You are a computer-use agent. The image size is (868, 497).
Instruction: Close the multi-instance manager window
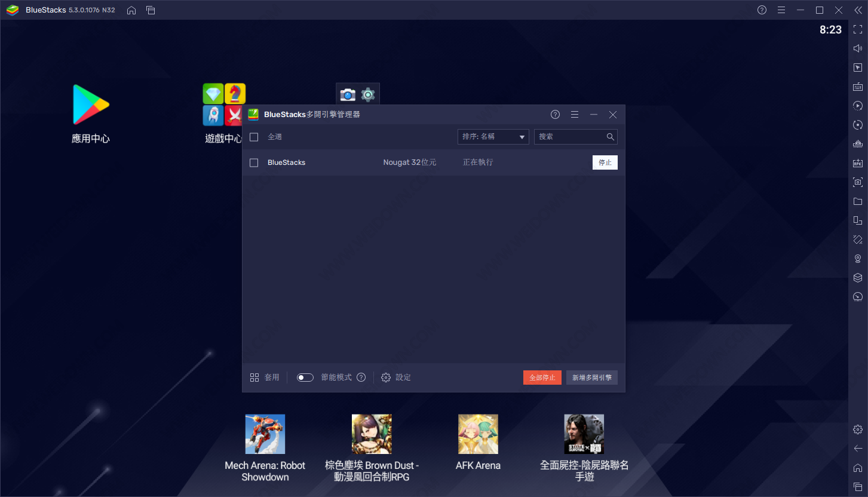[613, 115]
